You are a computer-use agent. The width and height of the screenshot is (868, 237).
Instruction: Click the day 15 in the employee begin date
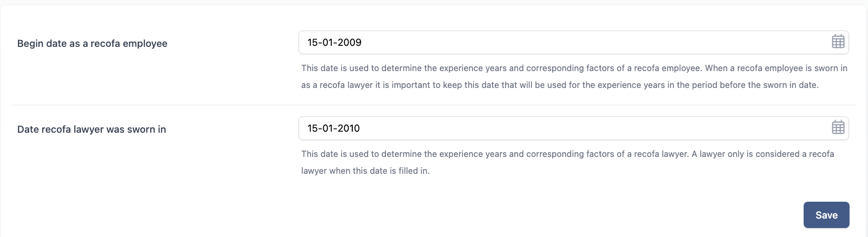click(x=313, y=43)
